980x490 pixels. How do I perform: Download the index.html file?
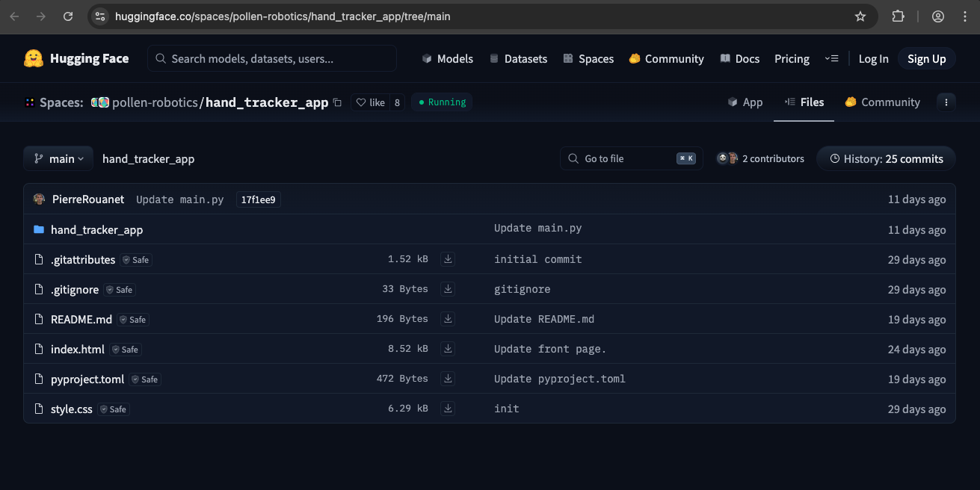[448, 349]
